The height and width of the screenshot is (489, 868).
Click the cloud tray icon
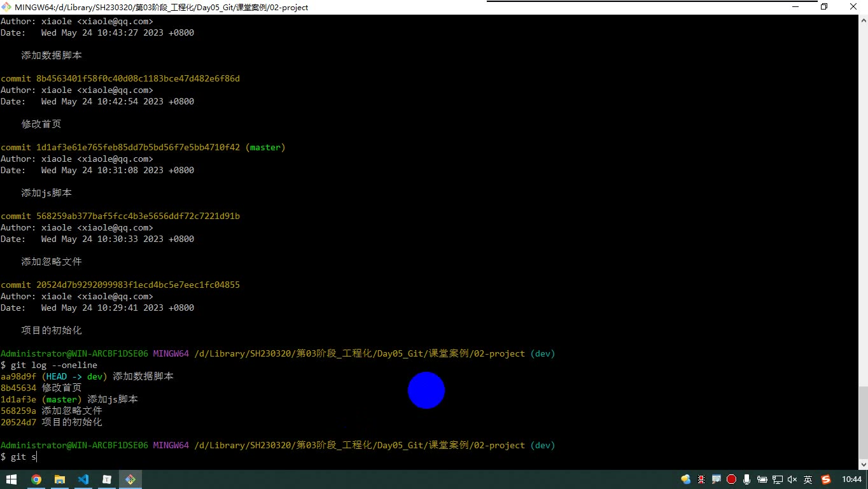pos(685,479)
